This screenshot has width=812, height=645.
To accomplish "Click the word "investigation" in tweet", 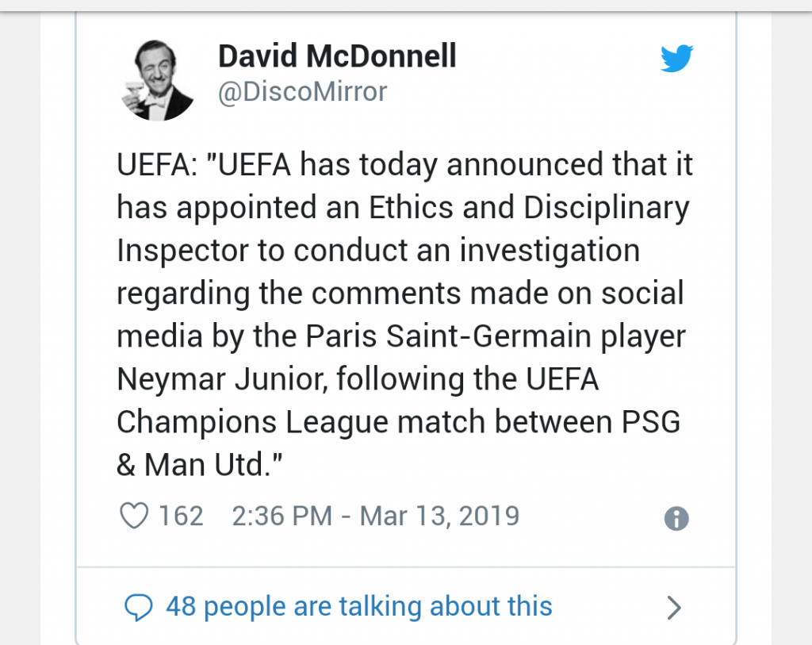I will [549, 251].
